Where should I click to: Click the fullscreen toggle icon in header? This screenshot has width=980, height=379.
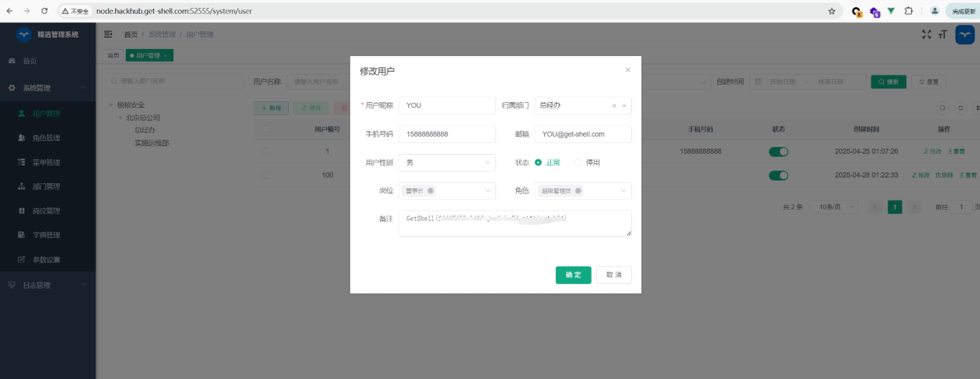(x=926, y=35)
